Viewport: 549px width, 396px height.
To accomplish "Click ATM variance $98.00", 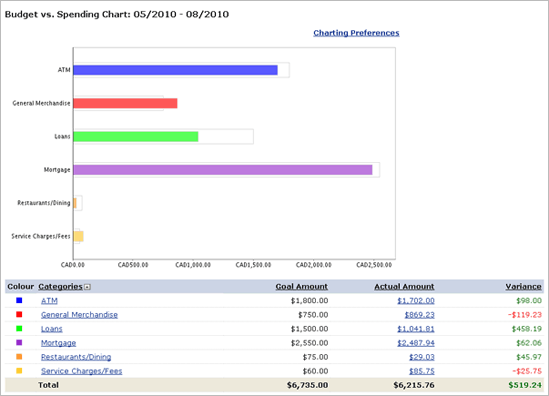I will click(529, 301).
